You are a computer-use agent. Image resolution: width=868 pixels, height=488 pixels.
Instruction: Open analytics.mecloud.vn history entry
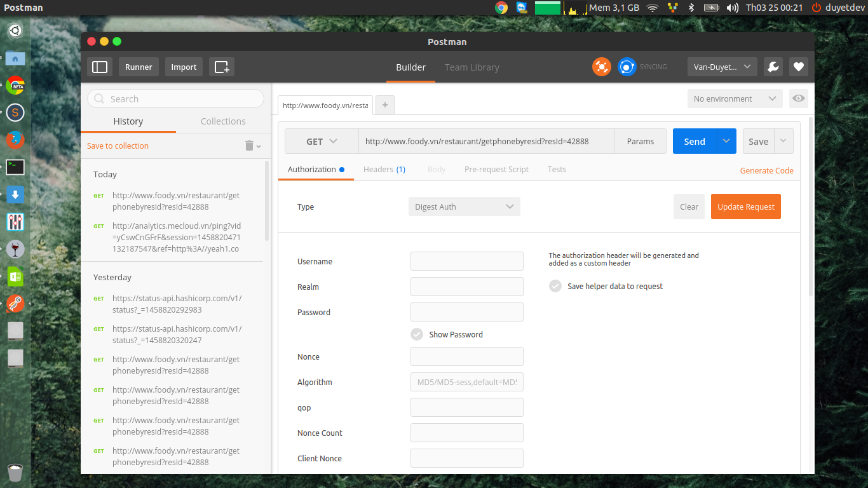click(177, 237)
